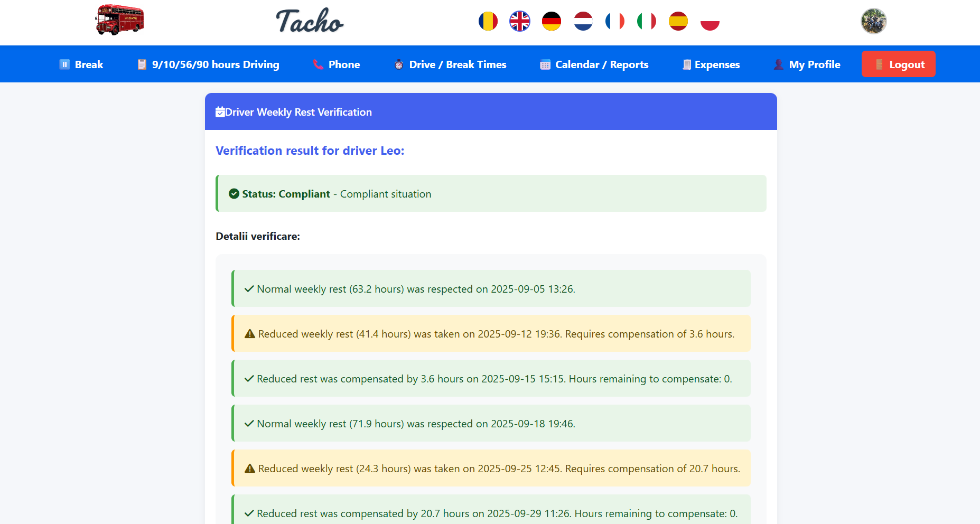Go to 9/10/56/90 hours Driving
This screenshot has height=524, width=980.
tap(208, 64)
